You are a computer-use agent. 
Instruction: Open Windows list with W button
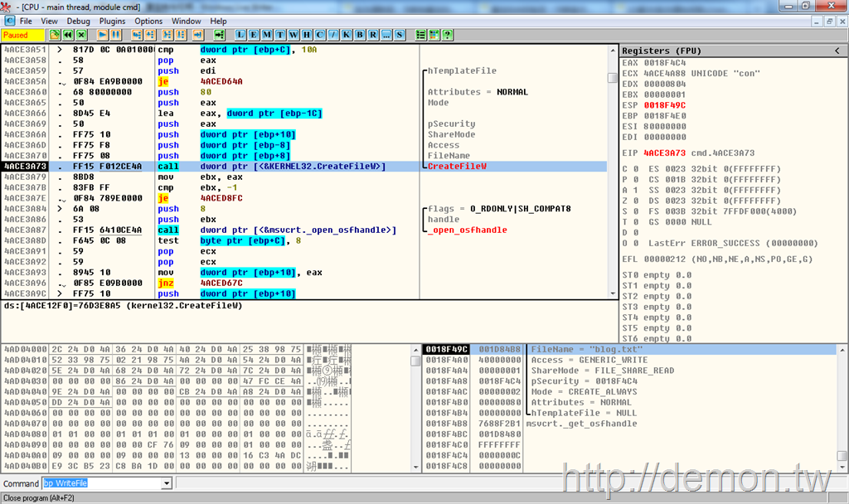[294, 35]
